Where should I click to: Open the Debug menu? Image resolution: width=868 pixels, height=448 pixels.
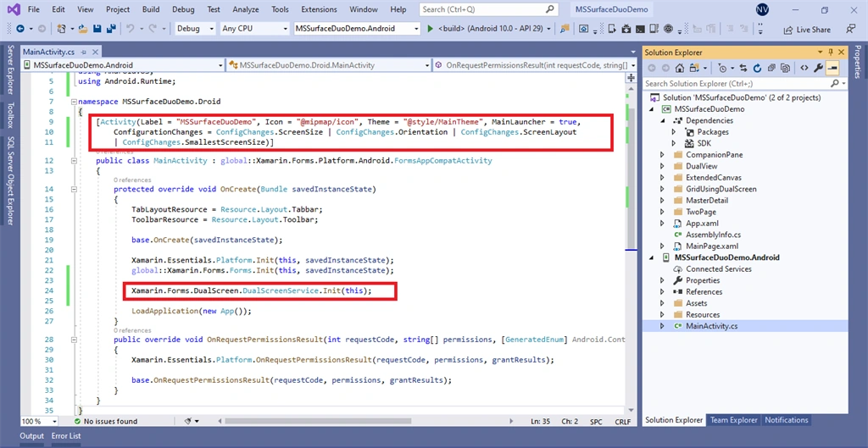[x=183, y=9]
